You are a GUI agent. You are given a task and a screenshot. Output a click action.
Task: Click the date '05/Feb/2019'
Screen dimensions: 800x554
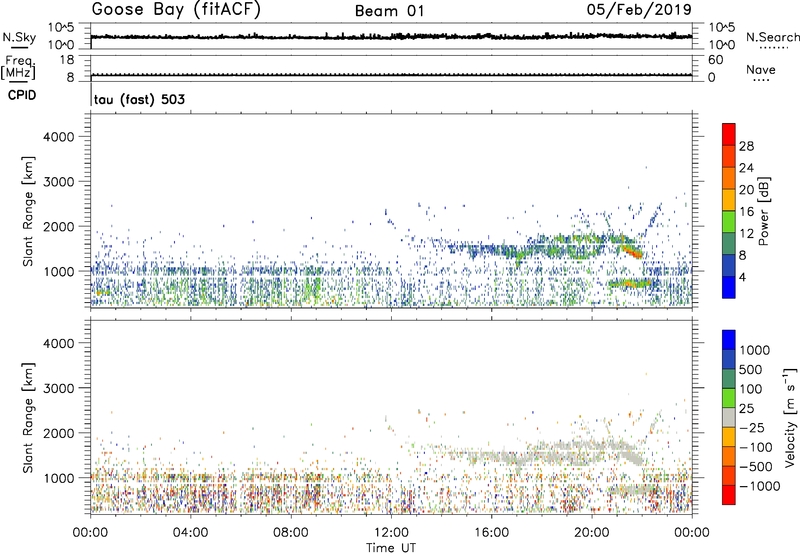[x=639, y=10]
